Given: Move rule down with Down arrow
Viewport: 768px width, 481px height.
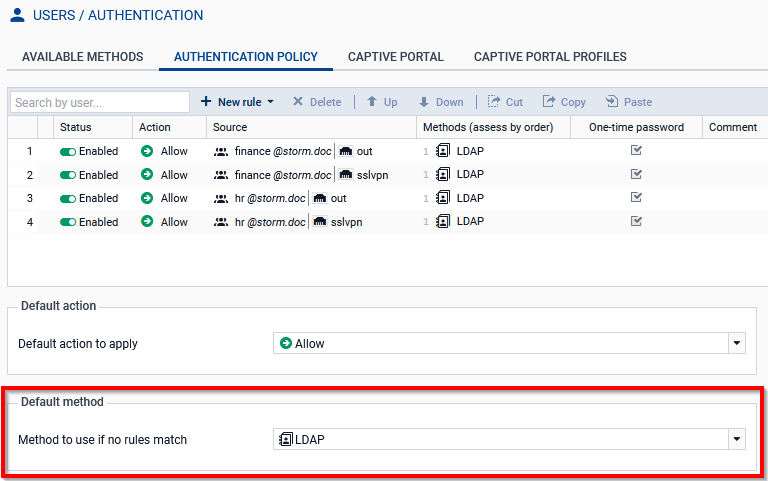Looking at the screenshot, I should (424, 102).
